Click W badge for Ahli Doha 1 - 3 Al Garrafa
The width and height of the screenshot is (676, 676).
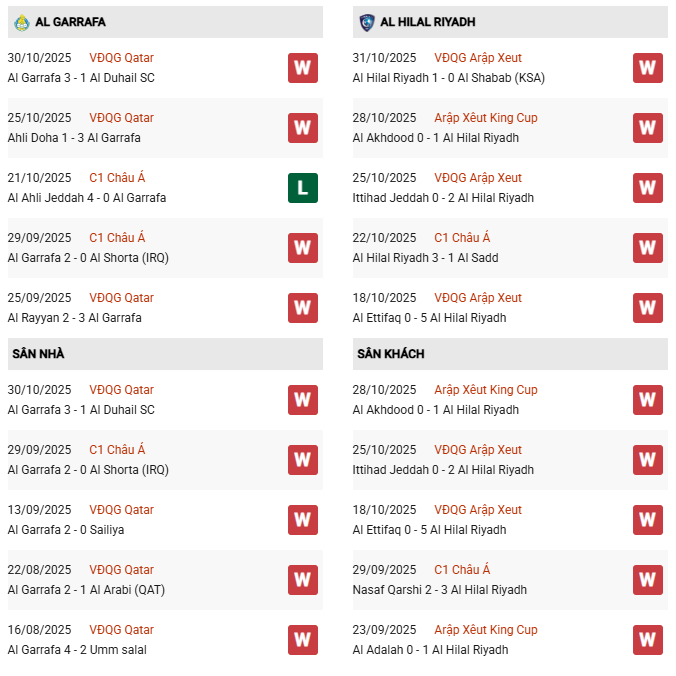[x=303, y=128]
